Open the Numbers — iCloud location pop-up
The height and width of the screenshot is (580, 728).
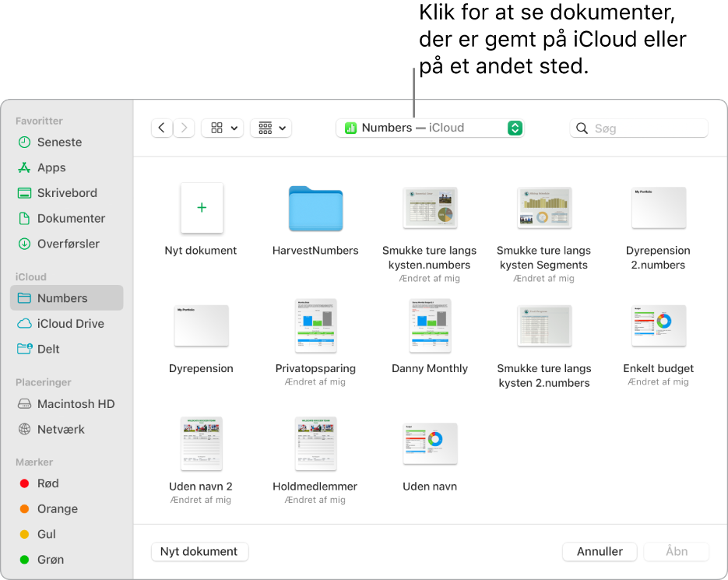[x=430, y=128]
